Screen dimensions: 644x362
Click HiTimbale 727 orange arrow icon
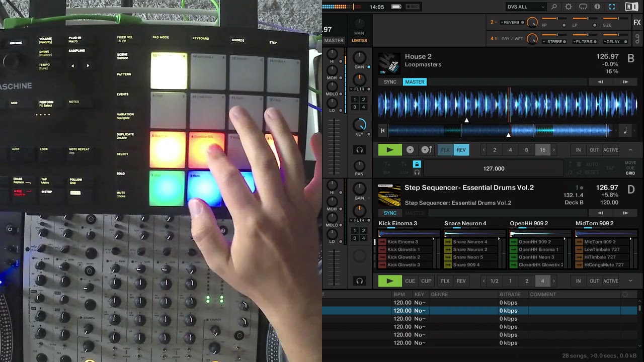pos(579,257)
